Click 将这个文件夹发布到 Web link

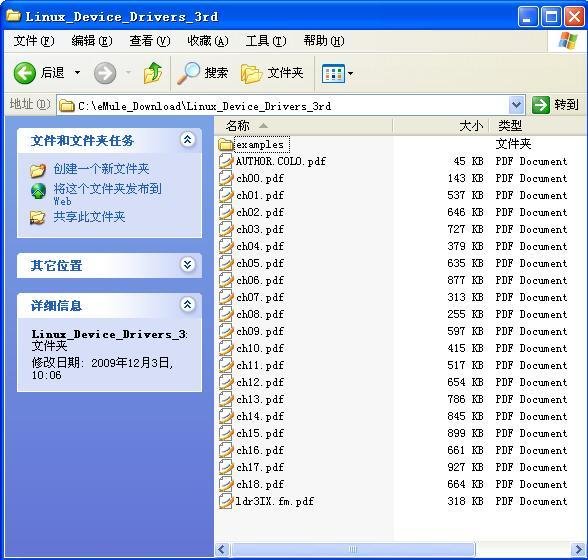pos(107,194)
